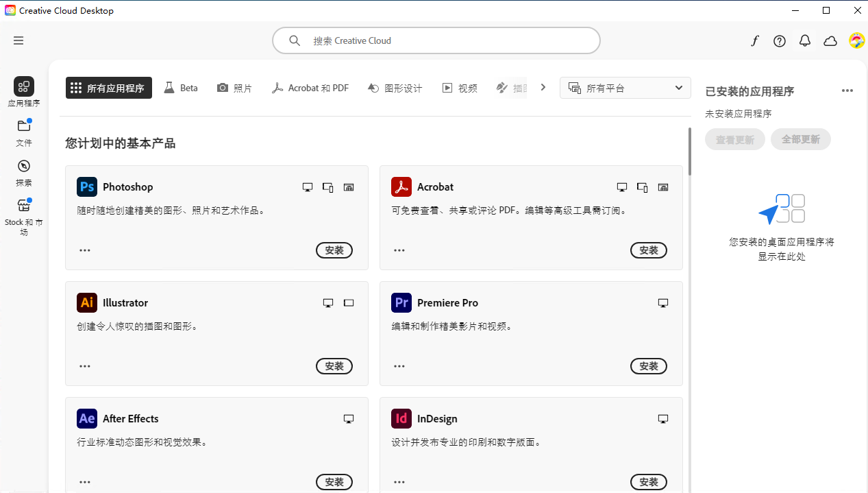Click InDesign's desktop platform icon
This screenshot has height=493, width=868.
tap(663, 419)
